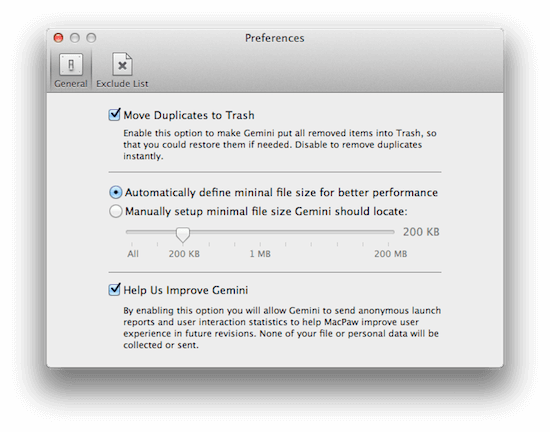Click the Preferences window title
Viewport: 550px width, 432px height.
click(275, 38)
